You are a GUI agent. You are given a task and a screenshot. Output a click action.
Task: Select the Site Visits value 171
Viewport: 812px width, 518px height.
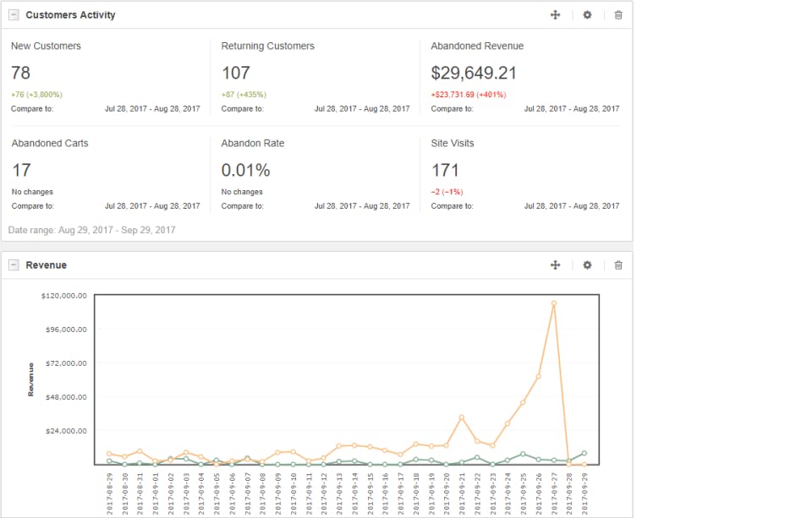(445, 171)
